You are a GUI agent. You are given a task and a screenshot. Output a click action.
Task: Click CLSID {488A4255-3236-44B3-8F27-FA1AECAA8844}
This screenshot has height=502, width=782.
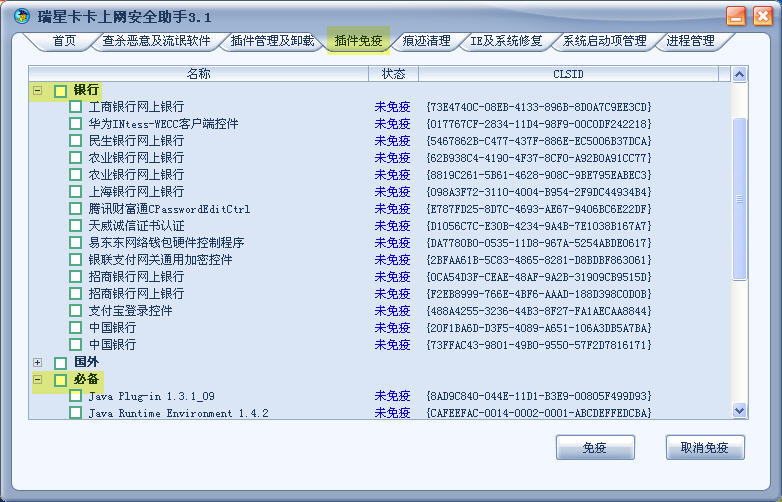(x=539, y=312)
